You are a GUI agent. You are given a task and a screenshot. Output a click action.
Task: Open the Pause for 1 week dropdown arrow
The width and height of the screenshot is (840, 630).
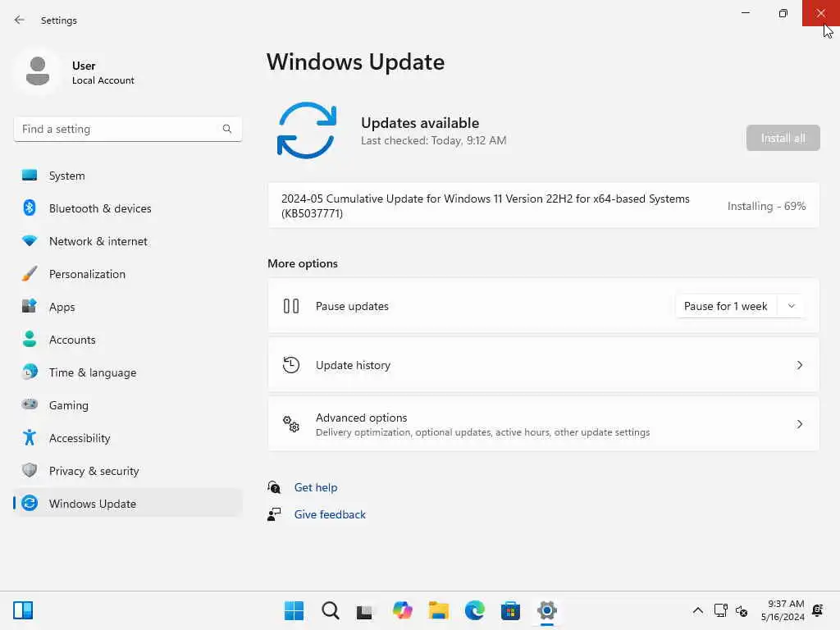[792, 306]
